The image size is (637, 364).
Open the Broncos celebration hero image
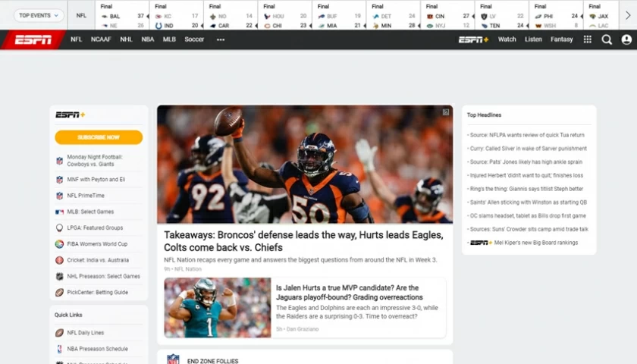305,164
